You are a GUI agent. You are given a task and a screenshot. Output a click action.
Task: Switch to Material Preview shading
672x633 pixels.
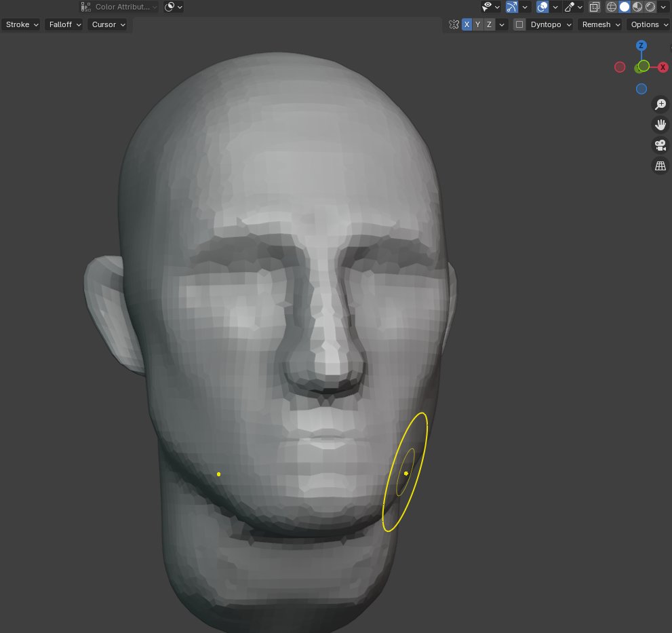637,7
